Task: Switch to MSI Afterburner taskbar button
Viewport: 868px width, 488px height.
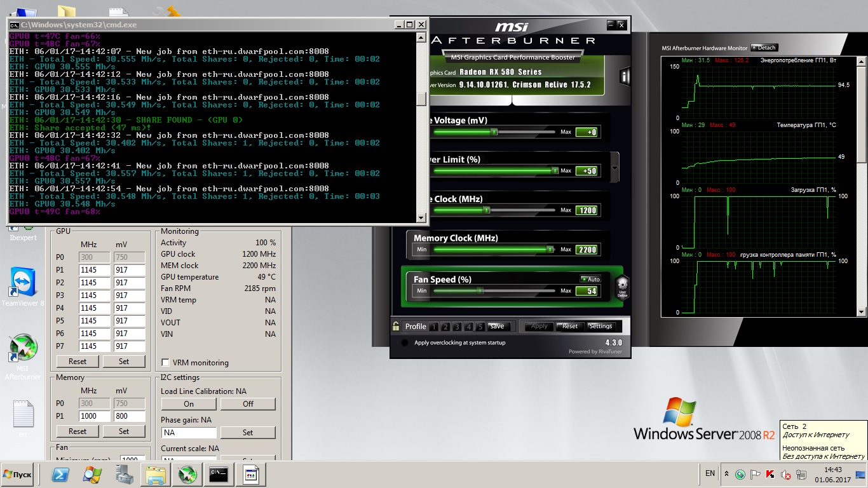Action: 187,474
